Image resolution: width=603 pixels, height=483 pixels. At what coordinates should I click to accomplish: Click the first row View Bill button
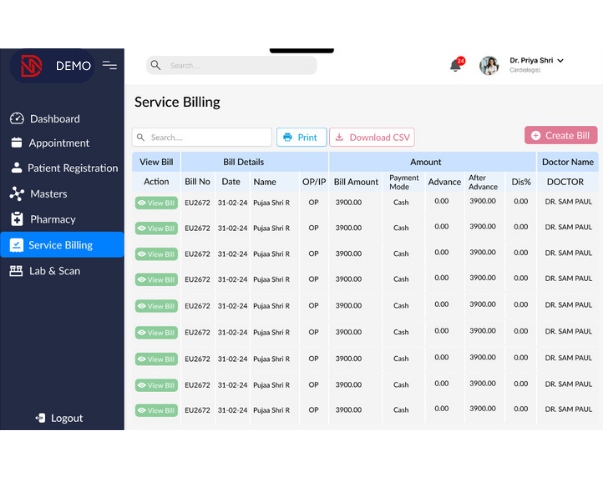tap(156, 202)
